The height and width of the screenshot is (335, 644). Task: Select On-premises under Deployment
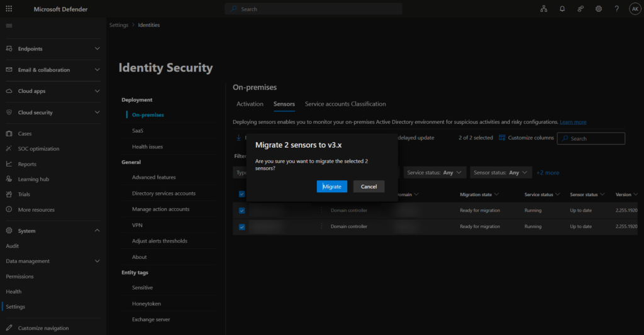tap(148, 115)
